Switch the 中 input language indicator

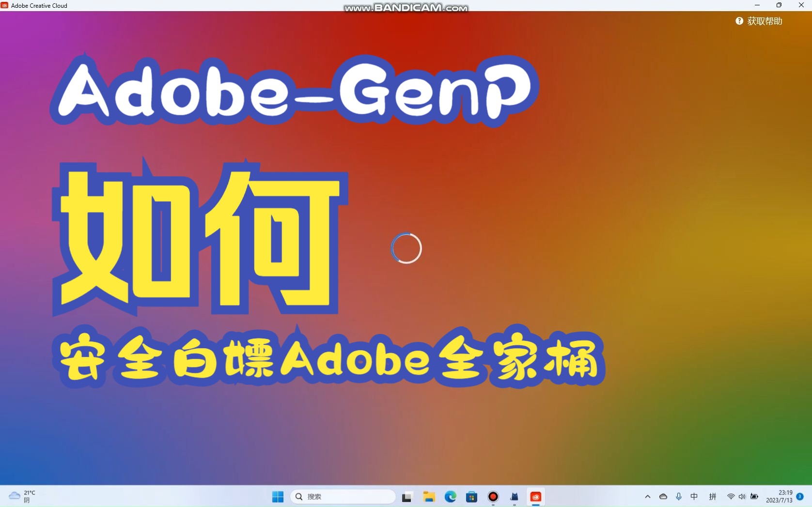coord(694,497)
